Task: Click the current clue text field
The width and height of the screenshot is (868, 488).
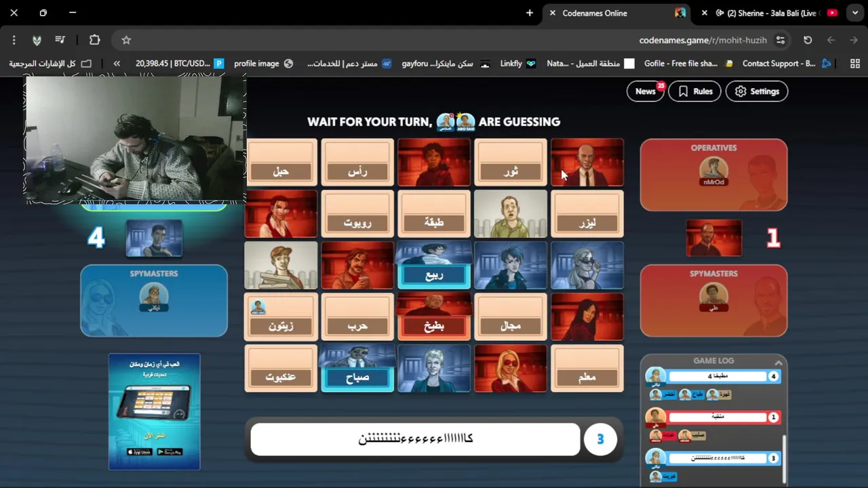Action: pyautogui.click(x=416, y=439)
